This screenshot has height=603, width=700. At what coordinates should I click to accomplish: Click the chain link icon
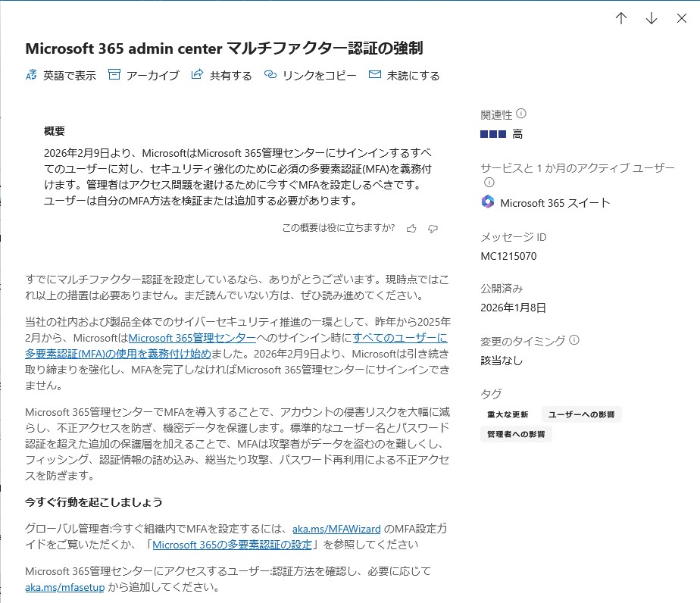pos(270,74)
